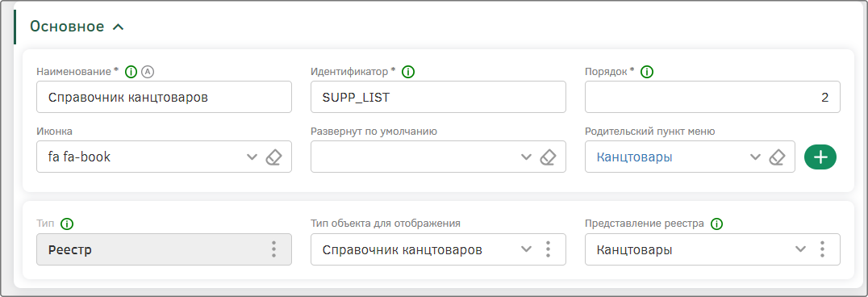The width and height of the screenshot is (868, 297).
Task: Click info icon next to Наименование label
Action: pos(131,72)
